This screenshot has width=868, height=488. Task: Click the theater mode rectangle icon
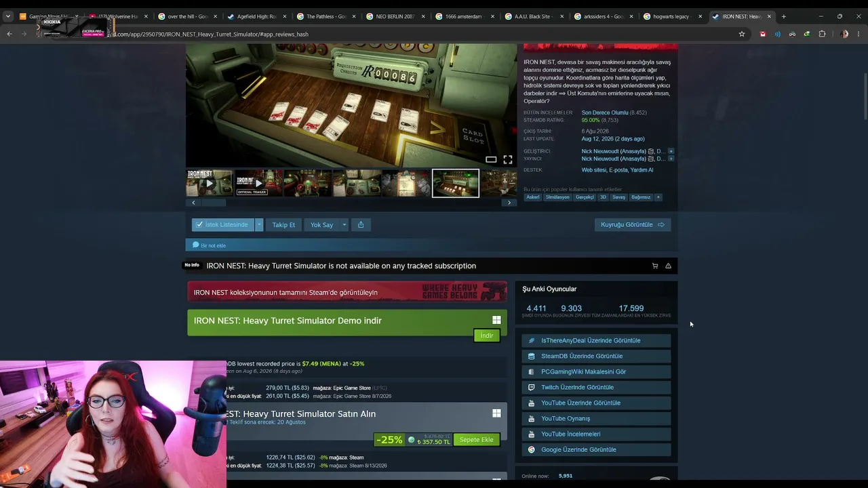(491, 159)
